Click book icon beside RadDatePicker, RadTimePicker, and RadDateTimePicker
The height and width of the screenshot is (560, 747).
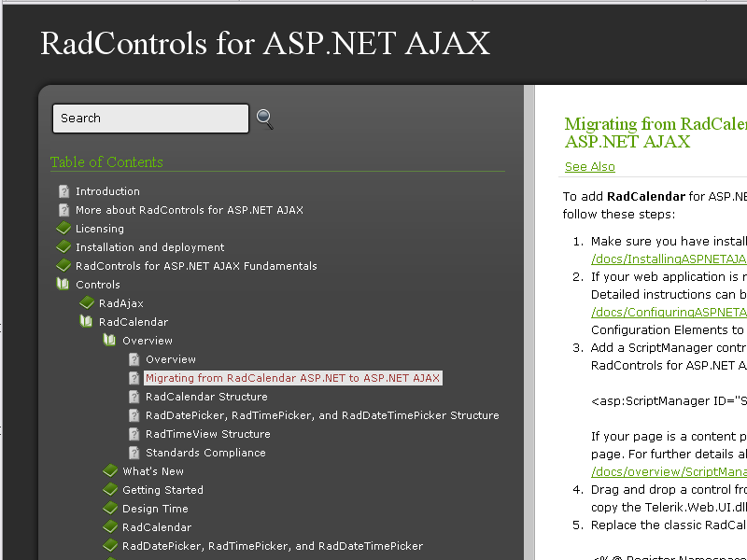point(110,545)
